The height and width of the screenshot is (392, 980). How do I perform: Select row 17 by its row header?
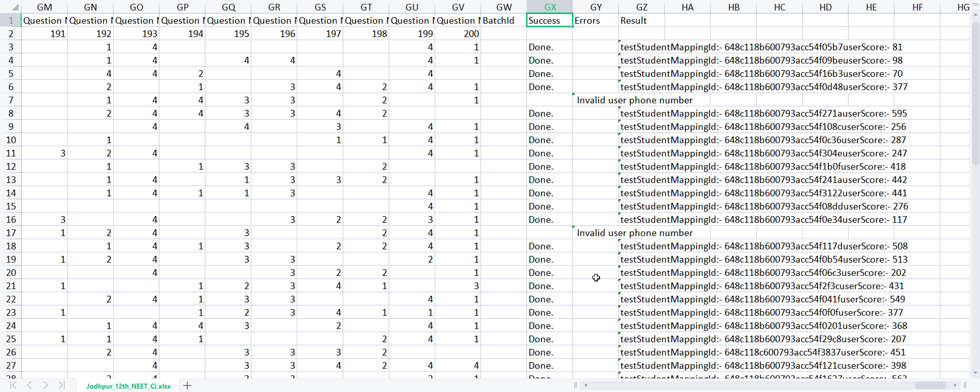pyautogui.click(x=11, y=233)
